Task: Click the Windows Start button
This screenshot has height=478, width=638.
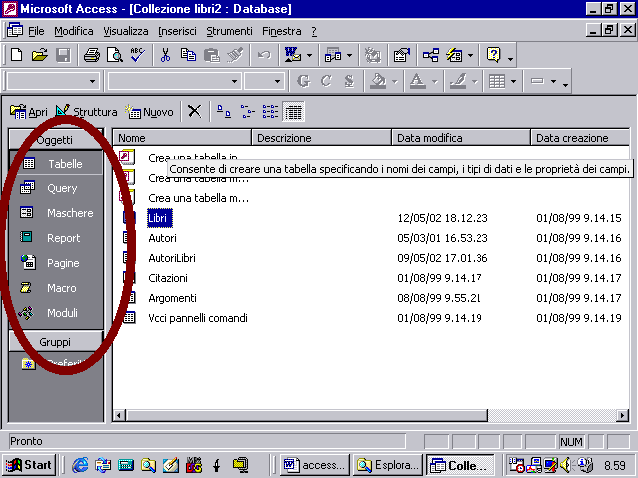Action: pos(28,465)
